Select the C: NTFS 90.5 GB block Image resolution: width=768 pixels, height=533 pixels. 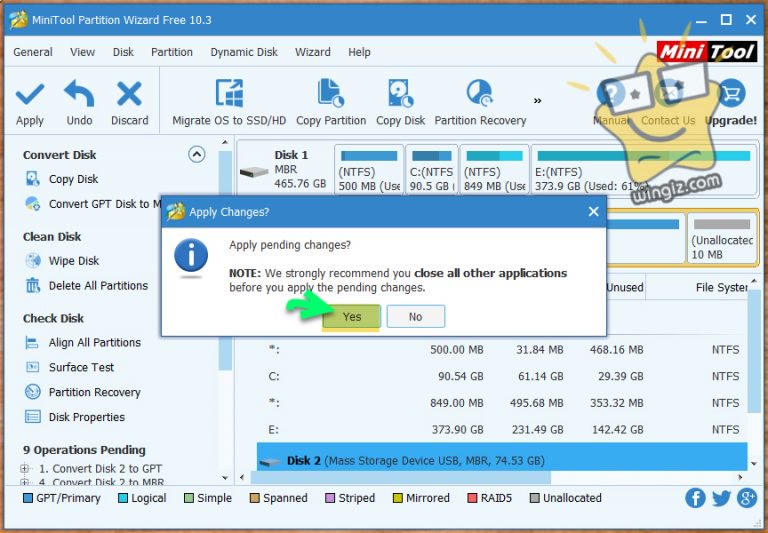[432, 170]
